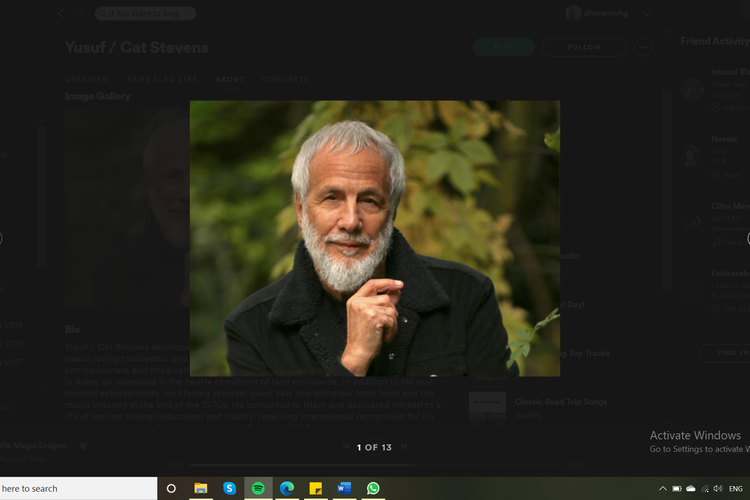
Task: Open Microsoft Word from the taskbar
Action: (x=344, y=488)
